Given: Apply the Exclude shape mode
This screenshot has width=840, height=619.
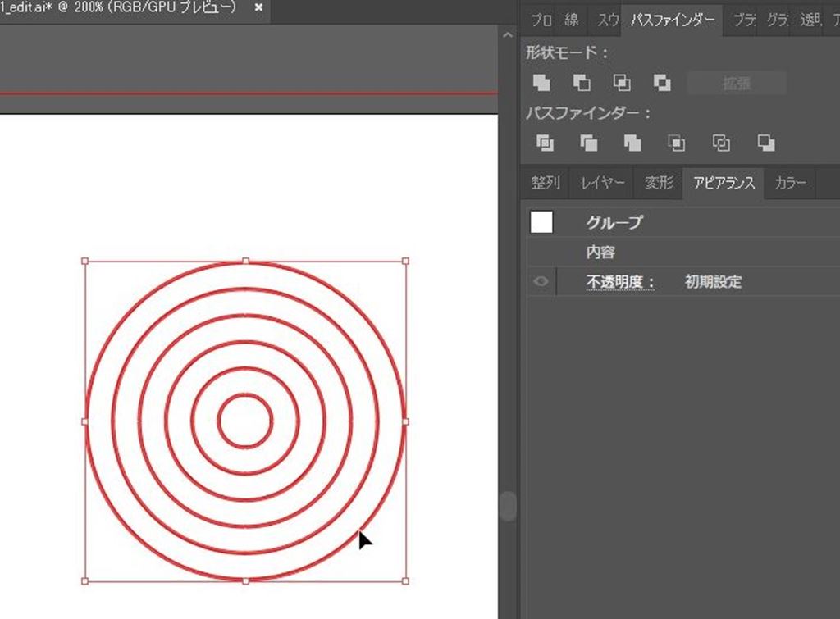Looking at the screenshot, I should pyautogui.click(x=662, y=83).
